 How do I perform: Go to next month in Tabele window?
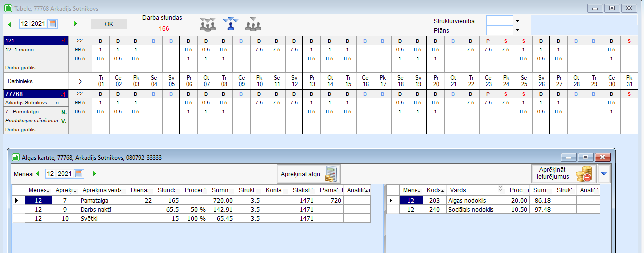[x=75, y=24]
